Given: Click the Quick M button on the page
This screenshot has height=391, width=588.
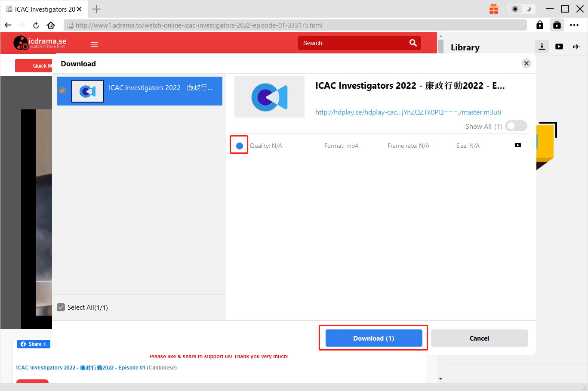Looking at the screenshot, I should click(34, 65).
